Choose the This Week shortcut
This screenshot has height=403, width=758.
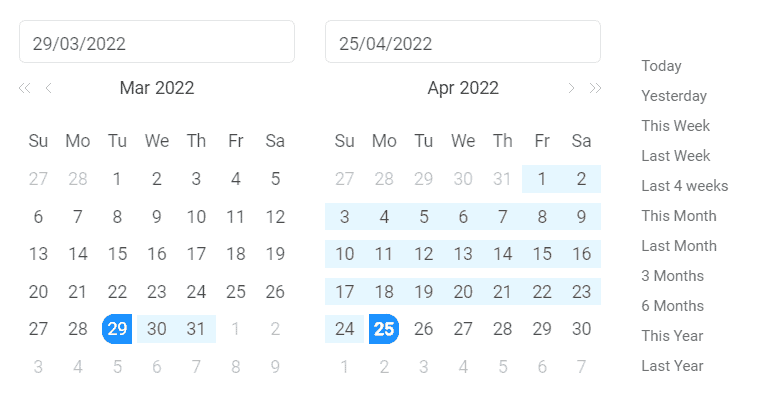676,126
